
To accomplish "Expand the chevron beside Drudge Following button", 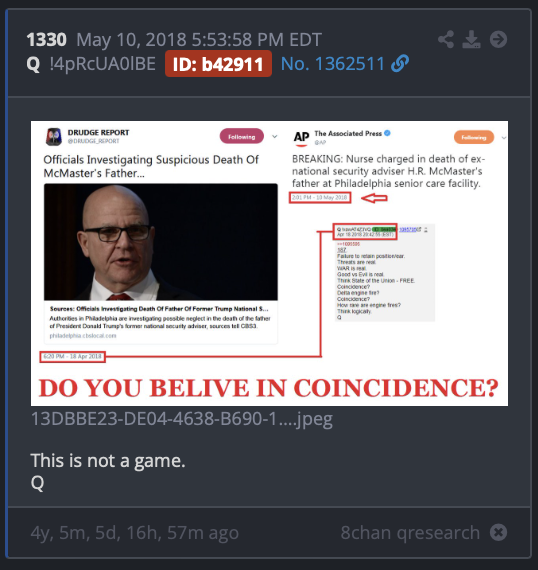I will coord(275,137).
